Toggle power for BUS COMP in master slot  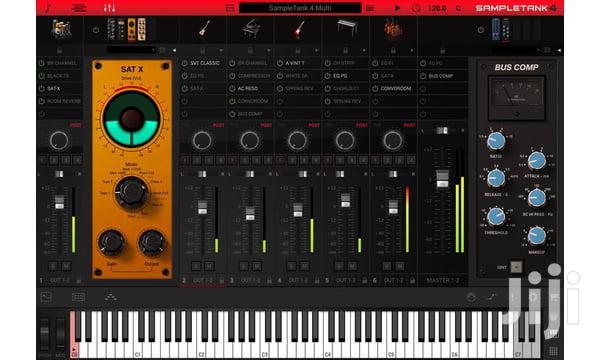pyautogui.click(x=423, y=76)
